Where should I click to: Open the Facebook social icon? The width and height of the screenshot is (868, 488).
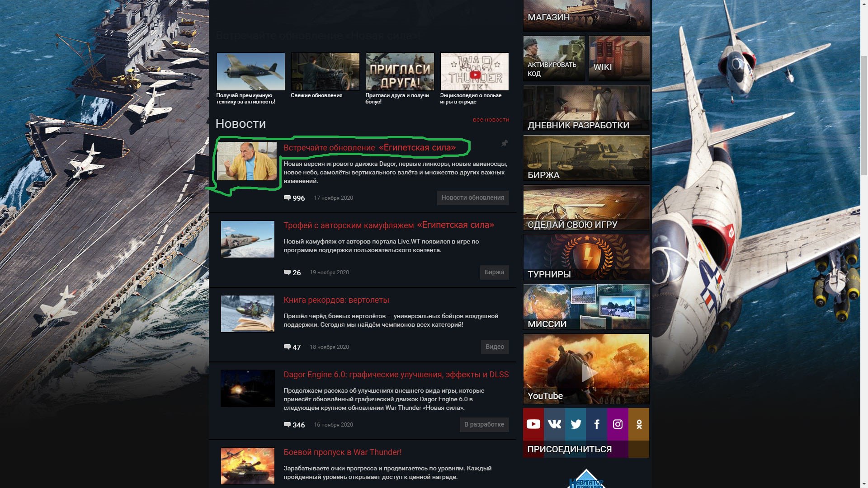596,424
